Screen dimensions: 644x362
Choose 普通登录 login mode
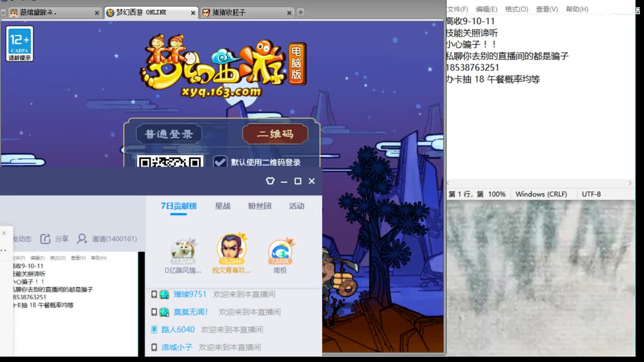click(169, 134)
